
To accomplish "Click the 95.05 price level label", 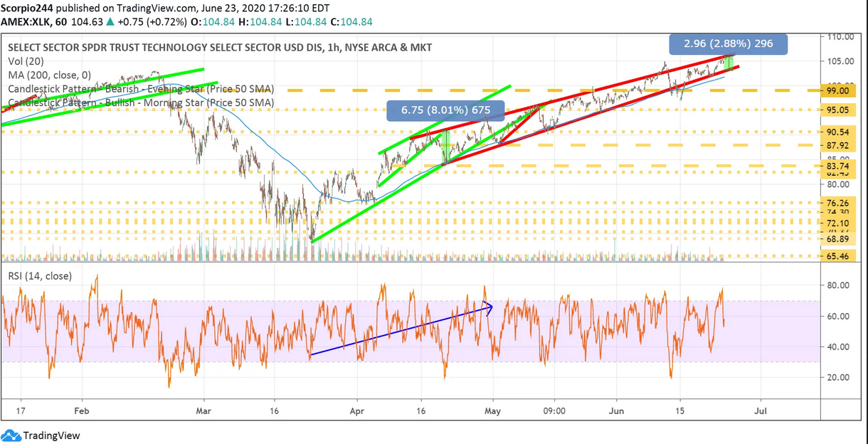I will (837, 110).
